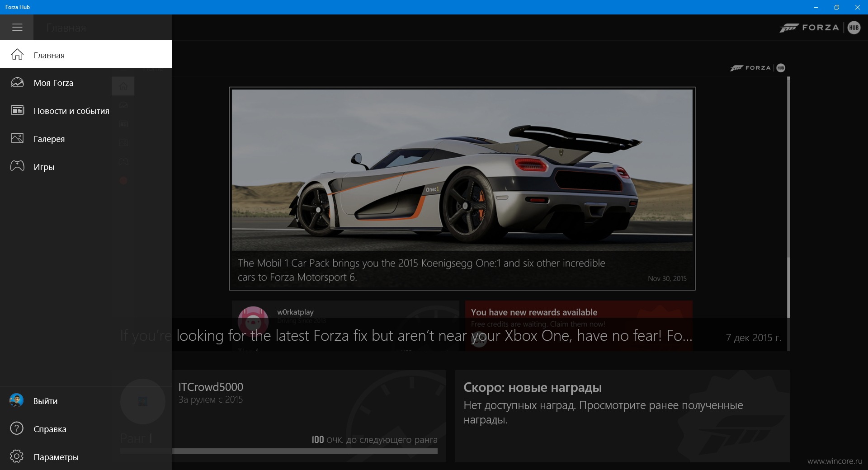Open Моя Forza section

pyautogui.click(x=86, y=83)
